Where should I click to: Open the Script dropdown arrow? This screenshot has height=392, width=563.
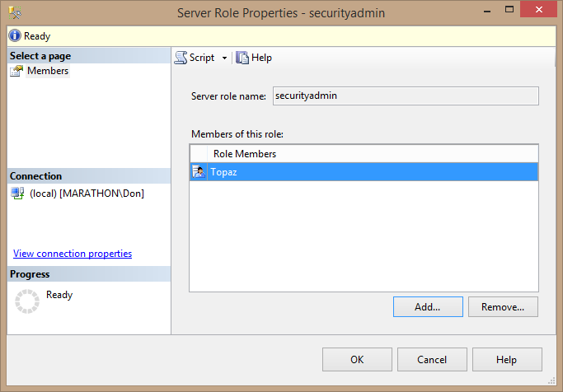tap(224, 58)
